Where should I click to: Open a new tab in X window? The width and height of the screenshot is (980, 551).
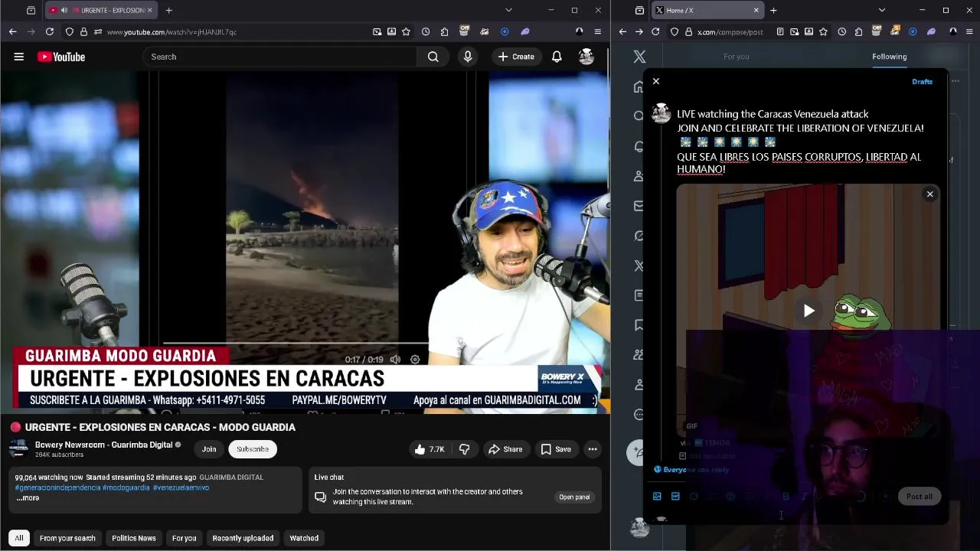[x=773, y=10]
